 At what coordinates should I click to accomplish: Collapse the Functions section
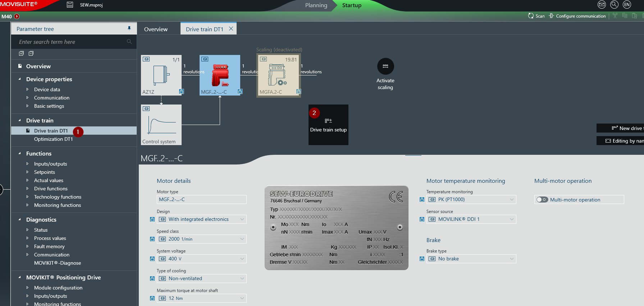[x=20, y=153]
